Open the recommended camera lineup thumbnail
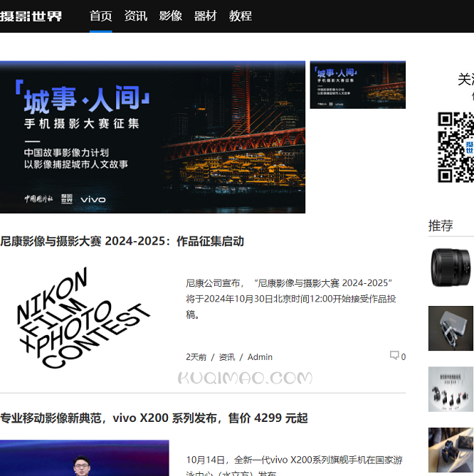474x476 pixels. click(451, 389)
